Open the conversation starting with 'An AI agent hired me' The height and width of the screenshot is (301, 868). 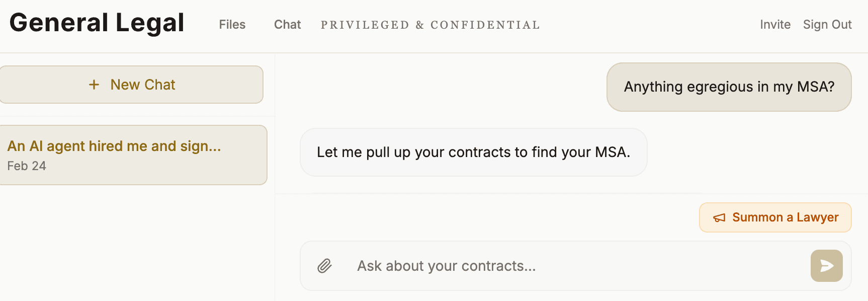pos(134,155)
